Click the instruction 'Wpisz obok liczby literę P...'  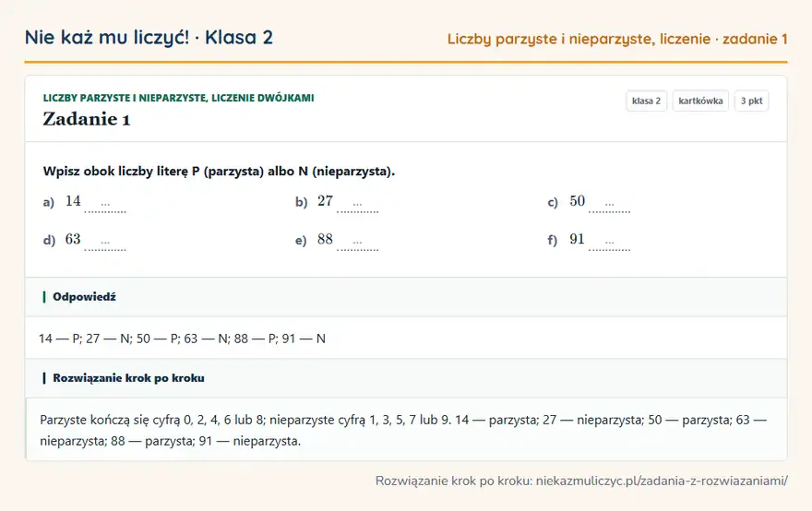click(x=219, y=172)
